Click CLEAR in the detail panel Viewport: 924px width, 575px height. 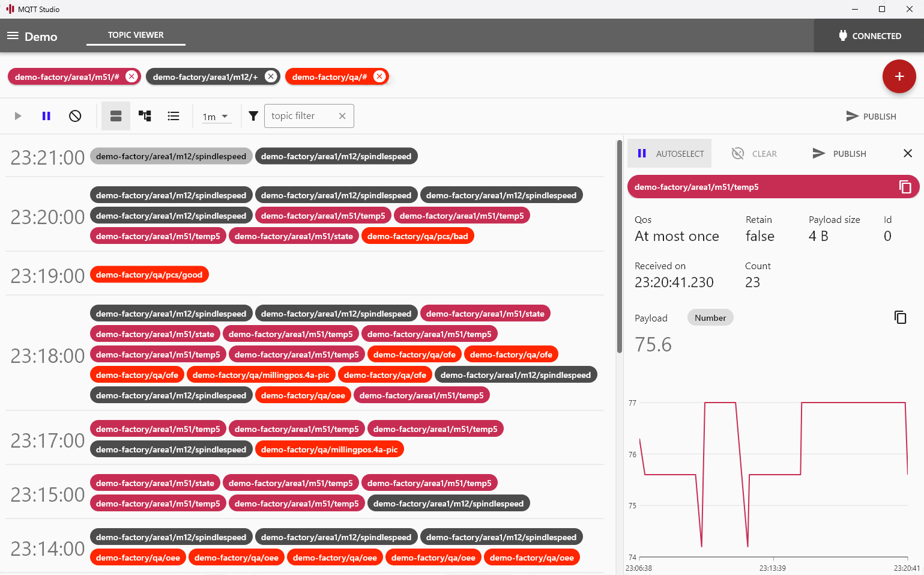(x=754, y=153)
